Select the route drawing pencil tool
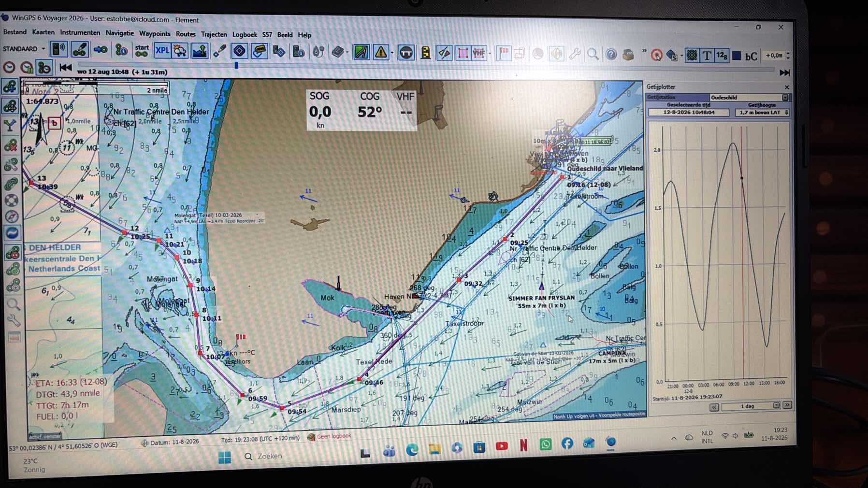Screen dimensions: 868x488 pyautogui.click(x=79, y=49)
